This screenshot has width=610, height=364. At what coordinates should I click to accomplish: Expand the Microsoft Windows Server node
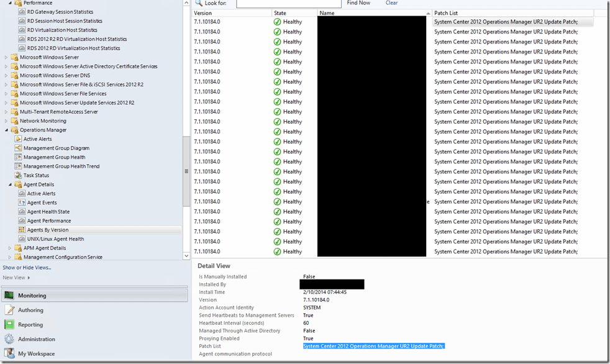[7, 57]
